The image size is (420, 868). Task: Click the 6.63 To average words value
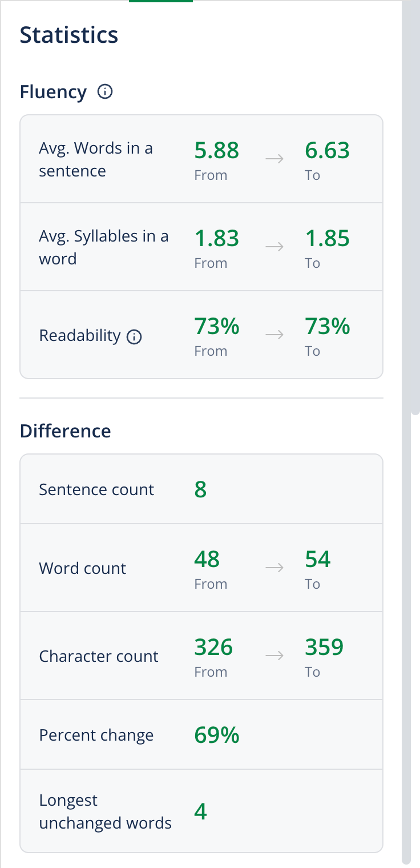[327, 151]
